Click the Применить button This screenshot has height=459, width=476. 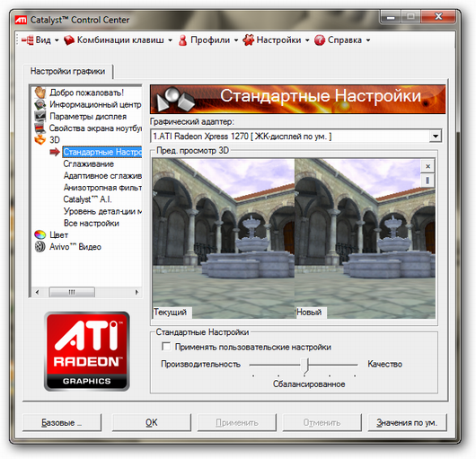(237, 422)
